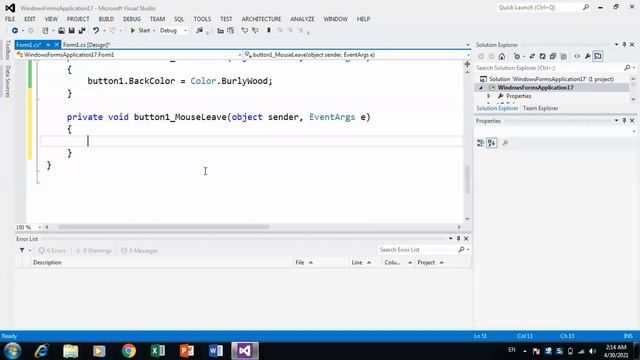Click the Uncomment selected lines icon

pyautogui.click(x=255, y=31)
